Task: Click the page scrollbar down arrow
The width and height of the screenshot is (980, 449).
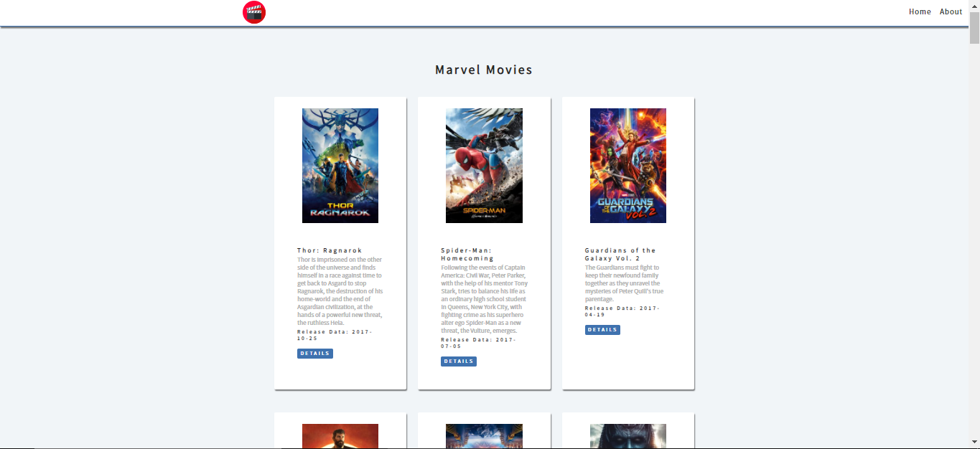Action: 974,443
